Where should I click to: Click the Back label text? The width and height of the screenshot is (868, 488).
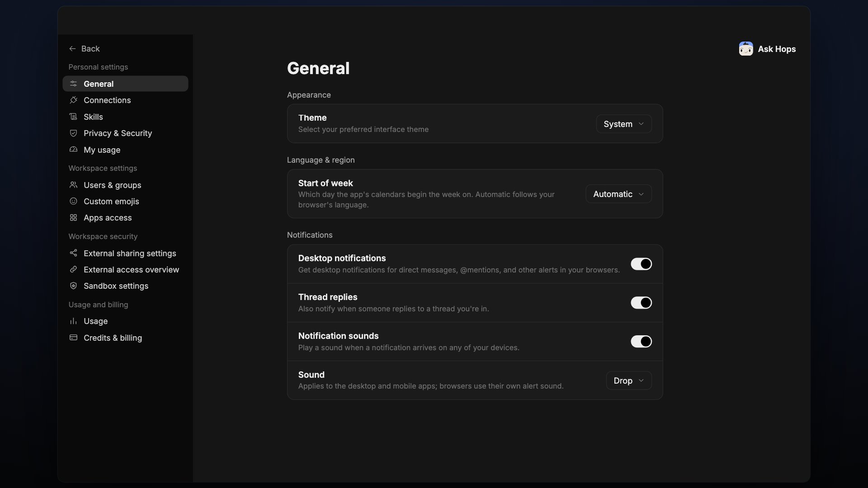pos(90,49)
